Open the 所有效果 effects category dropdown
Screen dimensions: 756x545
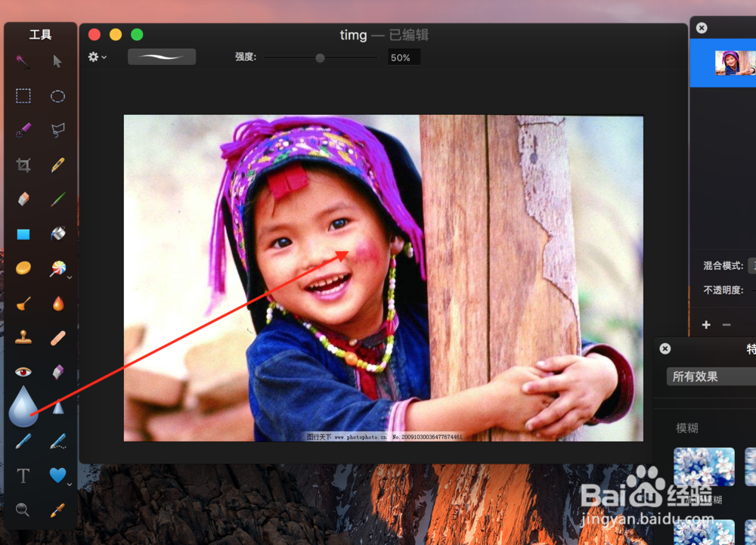pos(711,376)
